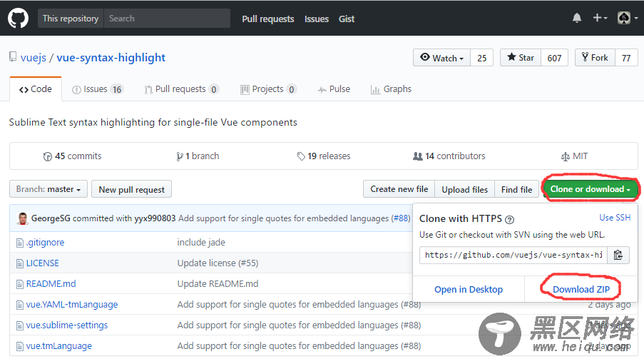Switch to the Code tab
This screenshot has height=359, width=644.
tap(36, 89)
